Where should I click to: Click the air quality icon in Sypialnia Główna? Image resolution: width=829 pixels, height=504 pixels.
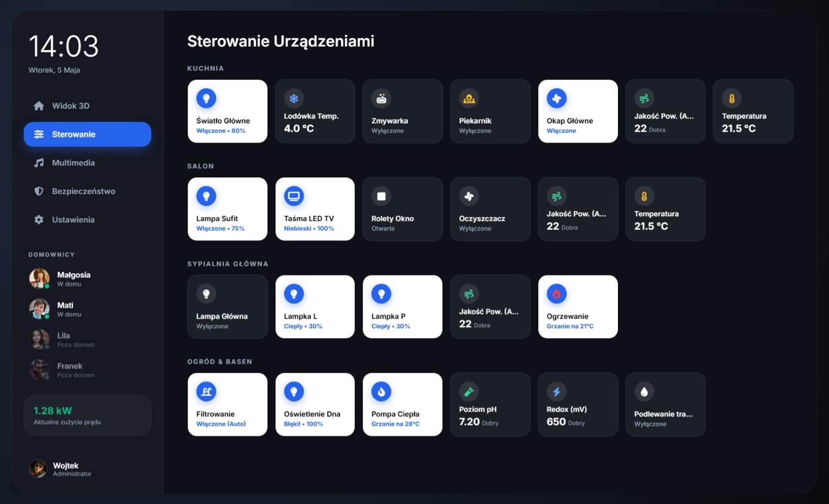[469, 294]
